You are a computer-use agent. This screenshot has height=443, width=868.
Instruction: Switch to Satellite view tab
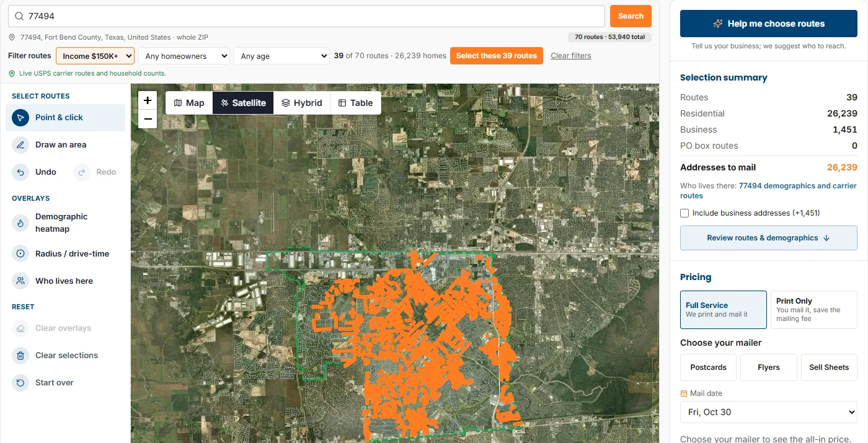click(243, 103)
